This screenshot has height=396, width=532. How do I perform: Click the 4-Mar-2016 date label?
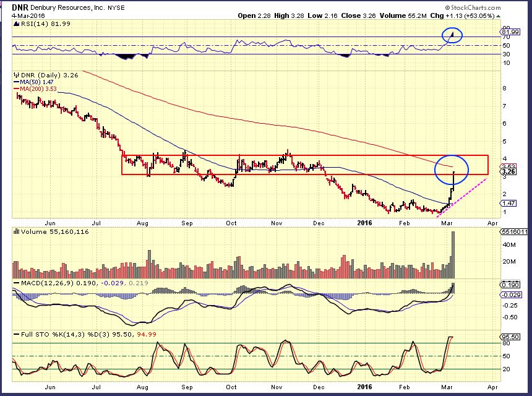(x=28, y=15)
